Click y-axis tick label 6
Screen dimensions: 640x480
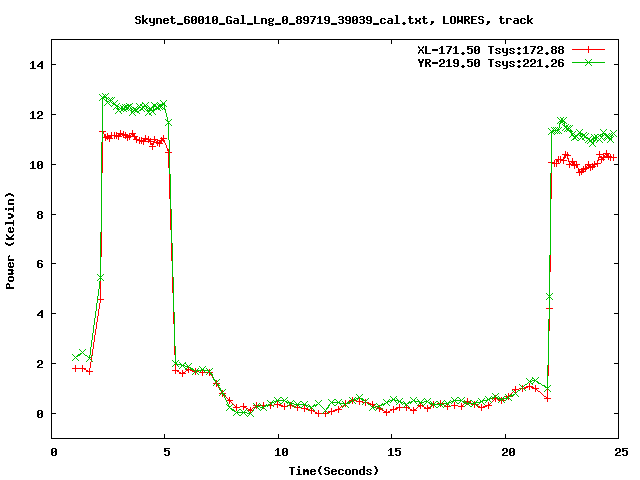tap(40, 264)
